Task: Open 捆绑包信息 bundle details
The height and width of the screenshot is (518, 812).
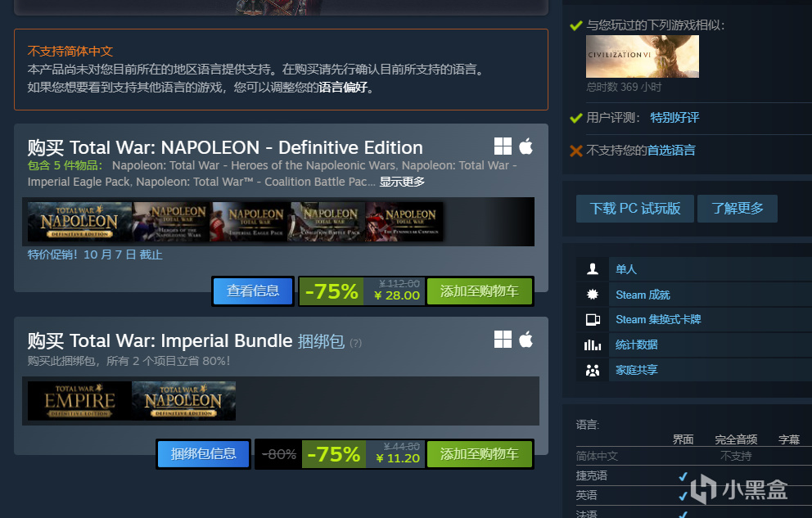Action: (x=204, y=454)
